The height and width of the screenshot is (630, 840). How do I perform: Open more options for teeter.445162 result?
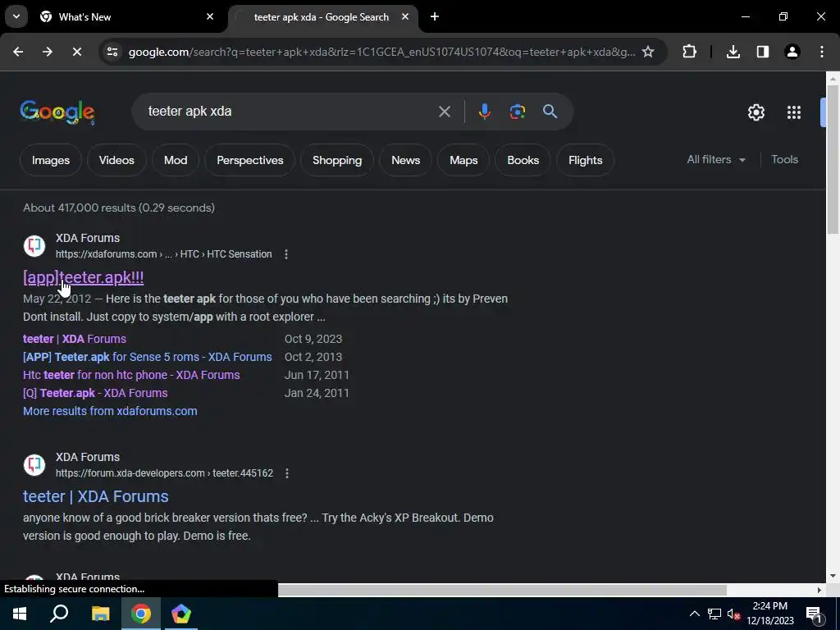(x=287, y=473)
